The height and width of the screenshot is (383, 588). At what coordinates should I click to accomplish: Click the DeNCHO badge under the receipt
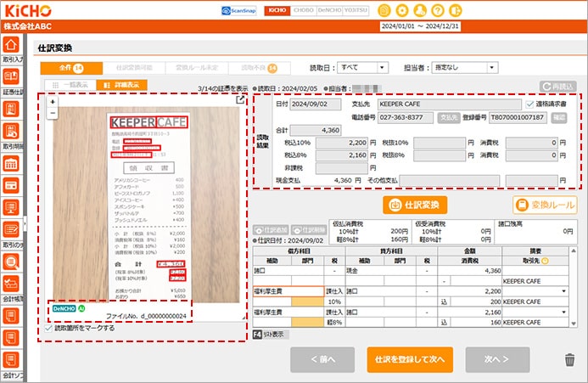pyautogui.click(x=64, y=308)
